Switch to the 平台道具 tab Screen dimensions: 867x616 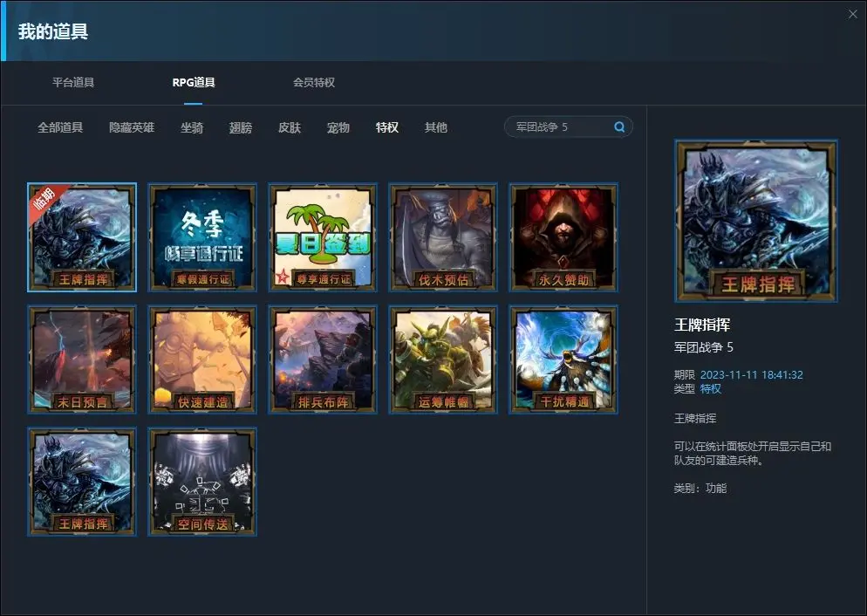click(x=73, y=82)
